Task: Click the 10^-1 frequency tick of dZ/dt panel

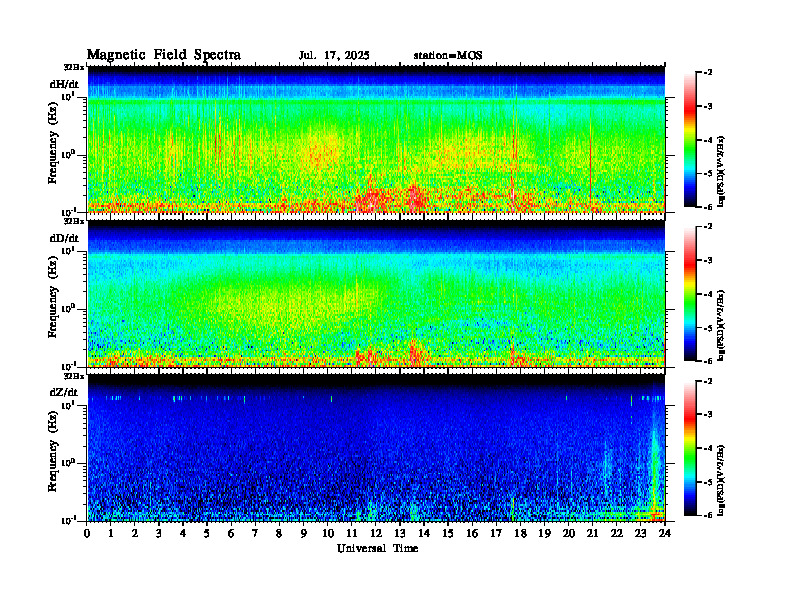Action: pos(68,520)
